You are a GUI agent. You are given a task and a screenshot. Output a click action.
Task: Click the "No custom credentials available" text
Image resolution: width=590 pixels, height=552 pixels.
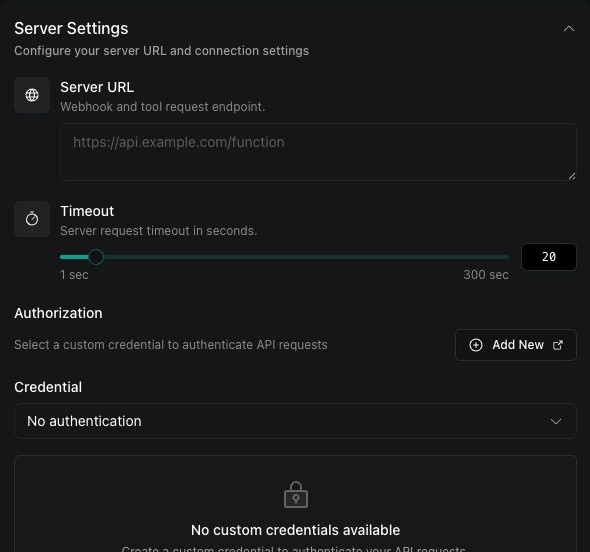coord(295,530)
